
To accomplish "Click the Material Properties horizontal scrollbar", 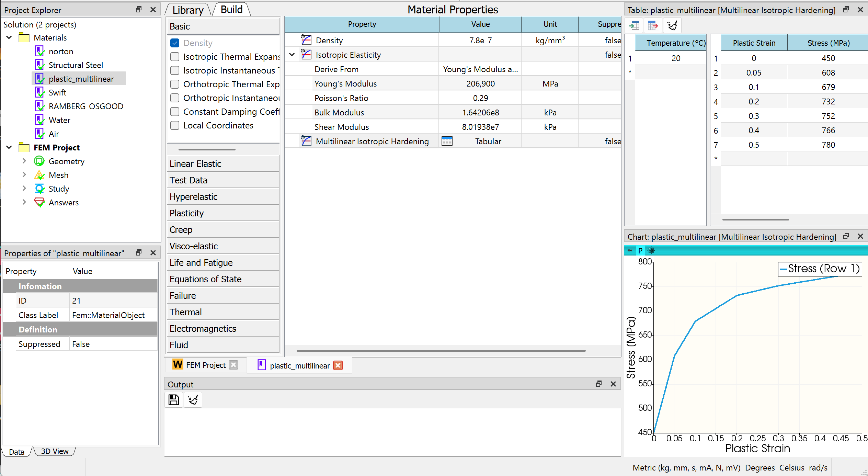I will click(x=441, y=351).
